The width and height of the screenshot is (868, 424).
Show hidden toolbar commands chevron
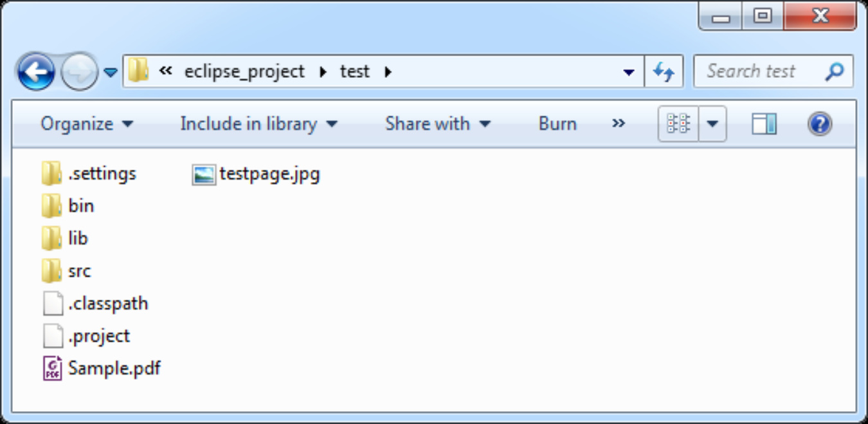tap(619, 123)
